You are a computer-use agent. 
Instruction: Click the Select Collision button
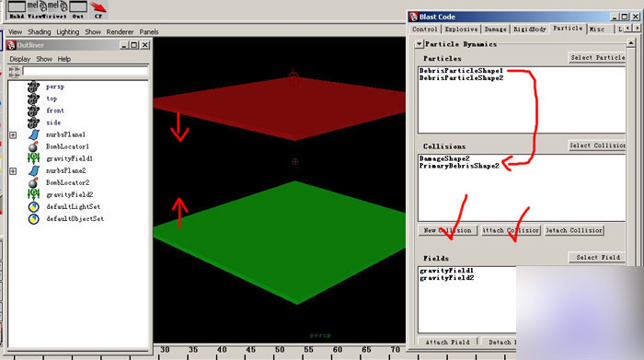point(597,145)
